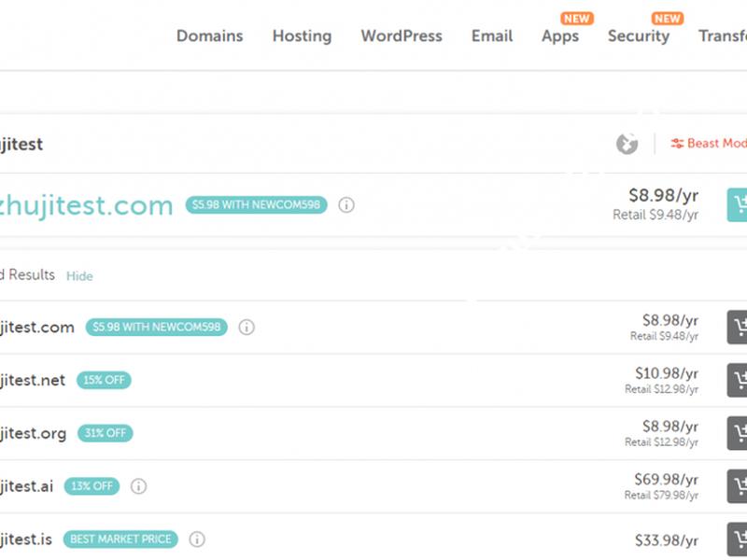Screen dimensions: 747x560
Task: Click the search term field showing jitest
Action: coord(21,145)
